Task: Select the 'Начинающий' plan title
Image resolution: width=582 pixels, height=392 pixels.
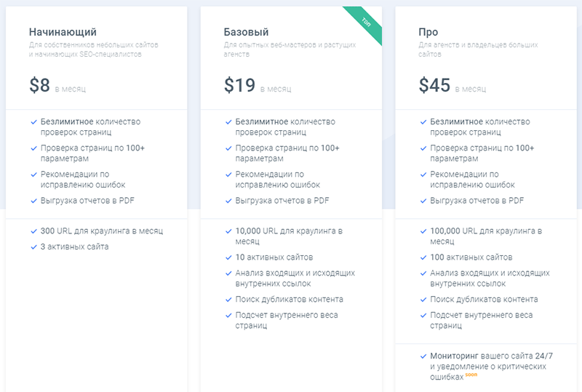Action: point(63,32)
